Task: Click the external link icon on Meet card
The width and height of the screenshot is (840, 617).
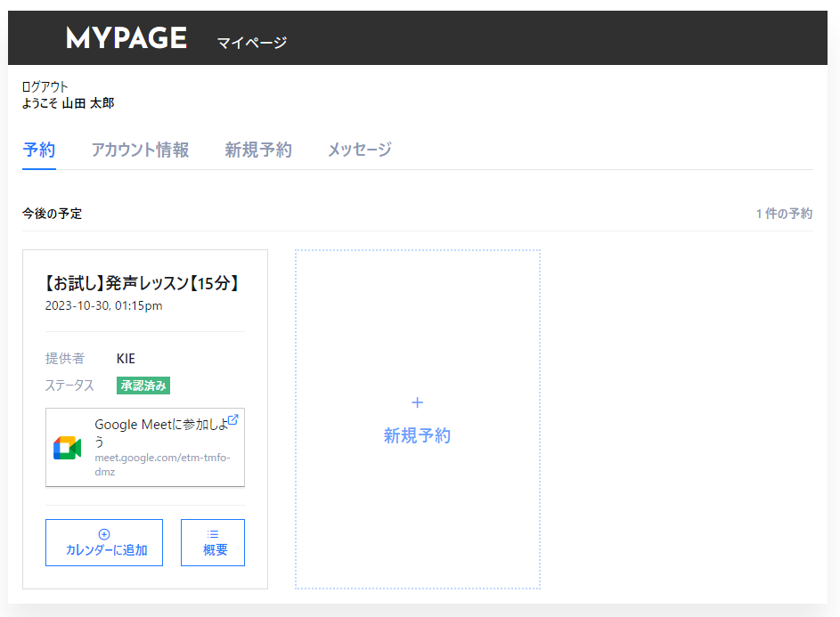Action: click(x=233, y=420)
